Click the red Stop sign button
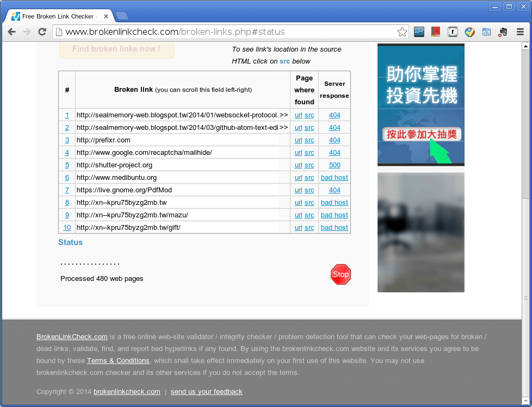This screenshot has width=532, height=407. [341, 274]
